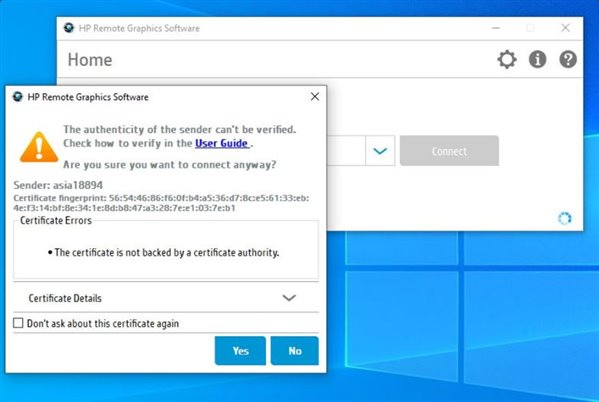This screenshot has width=599, height=402.
Task: Expand the Certificate Details section
Action: 166,298
